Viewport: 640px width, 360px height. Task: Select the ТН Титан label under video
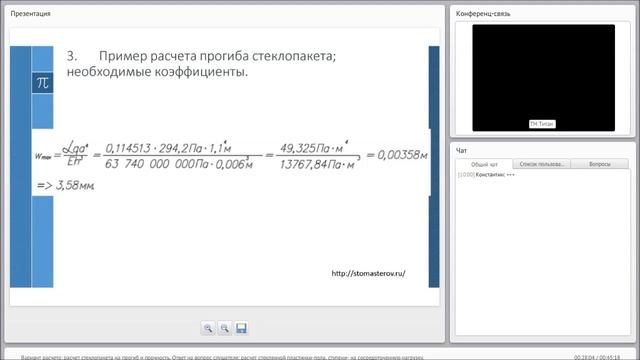pos(542,124)
